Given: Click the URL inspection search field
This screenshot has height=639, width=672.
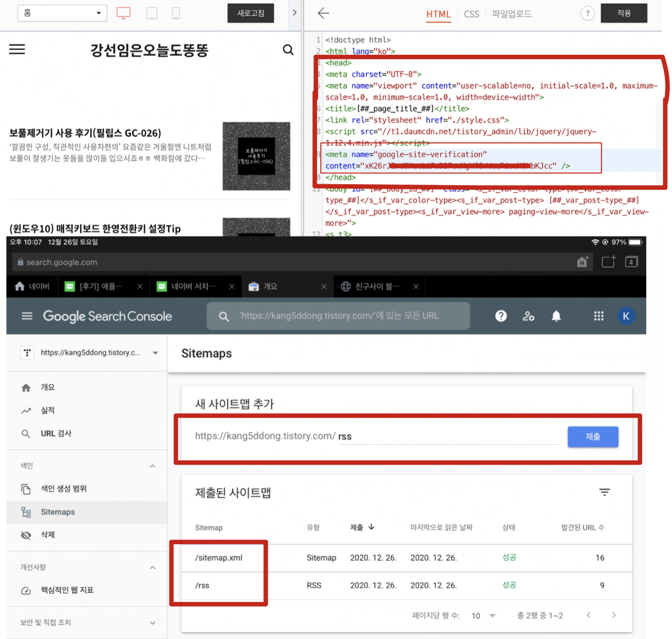Looking at the screenshot, I should point(338,316).
